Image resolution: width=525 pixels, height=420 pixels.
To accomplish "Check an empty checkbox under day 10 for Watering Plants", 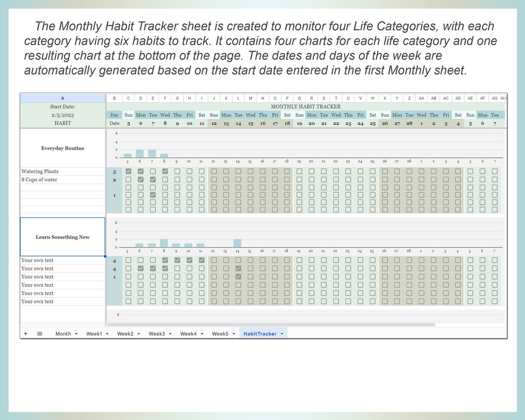I will click(189, 171).
